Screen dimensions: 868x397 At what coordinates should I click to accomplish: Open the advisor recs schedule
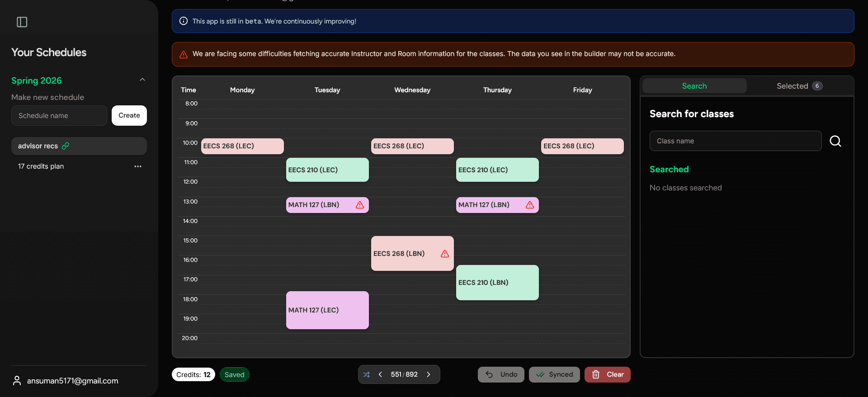[x=79, y=146]
